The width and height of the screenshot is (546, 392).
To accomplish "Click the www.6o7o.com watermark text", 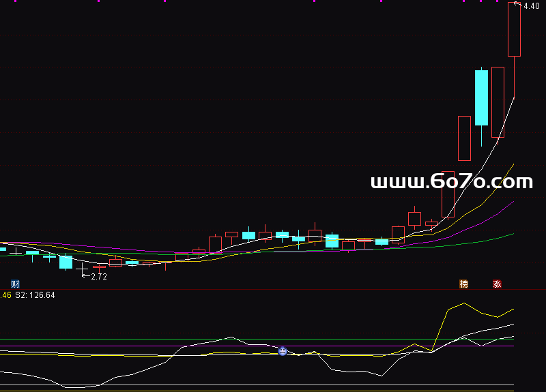I will click(x=451, y=181).
